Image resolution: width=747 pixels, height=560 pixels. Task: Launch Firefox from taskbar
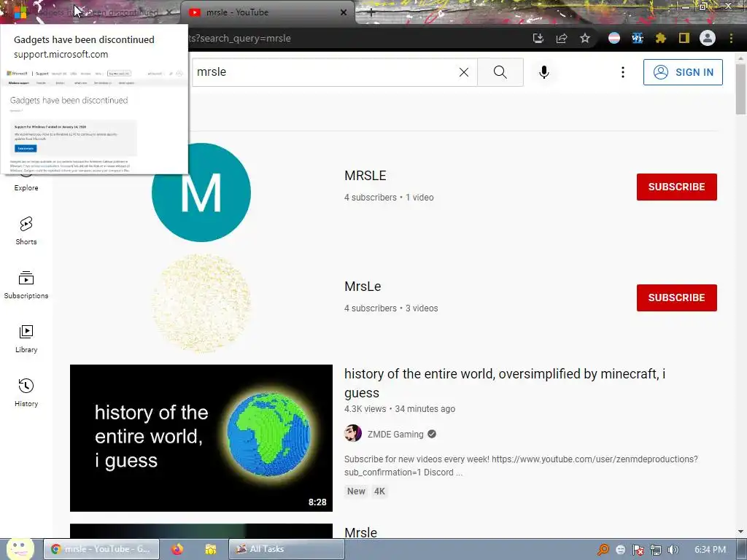177,549
